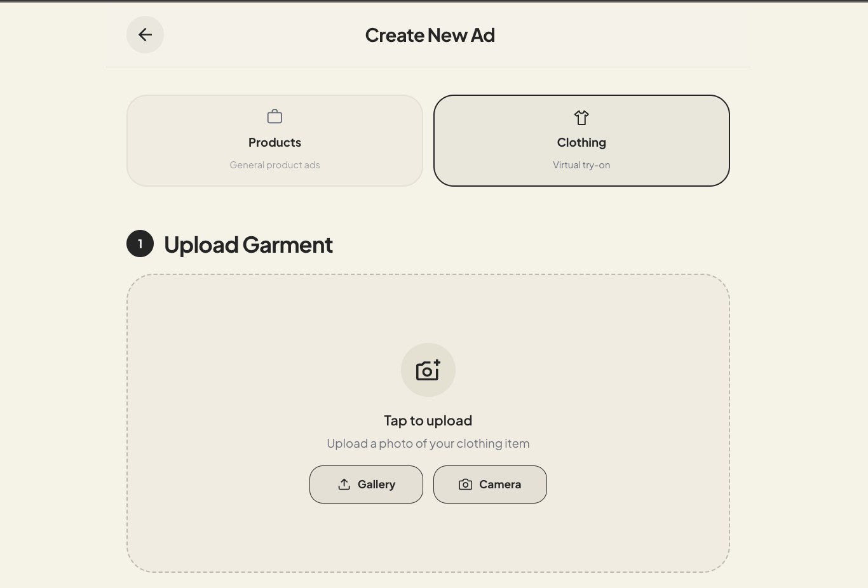Click the upload arrow icon in Gallery

(344, 484)
